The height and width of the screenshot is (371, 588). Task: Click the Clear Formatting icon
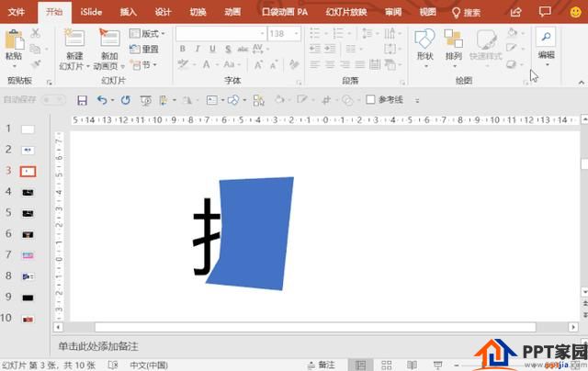[x=294, y=64]
